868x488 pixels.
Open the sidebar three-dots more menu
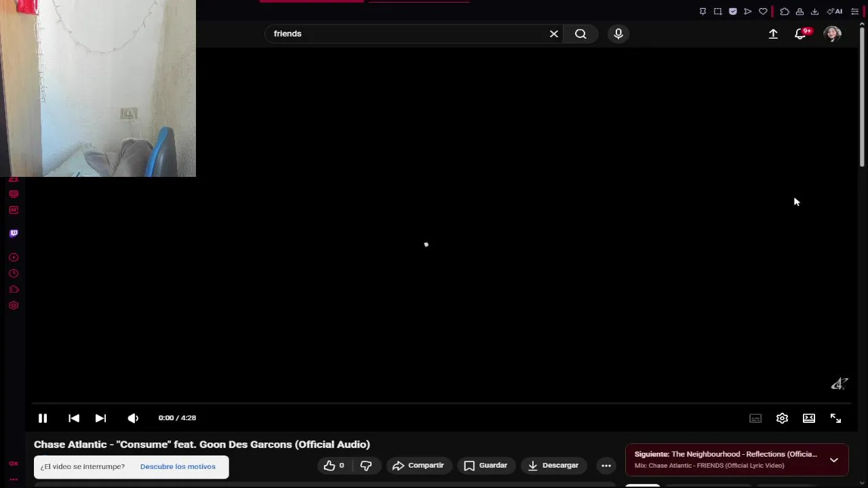click(14, 479)
